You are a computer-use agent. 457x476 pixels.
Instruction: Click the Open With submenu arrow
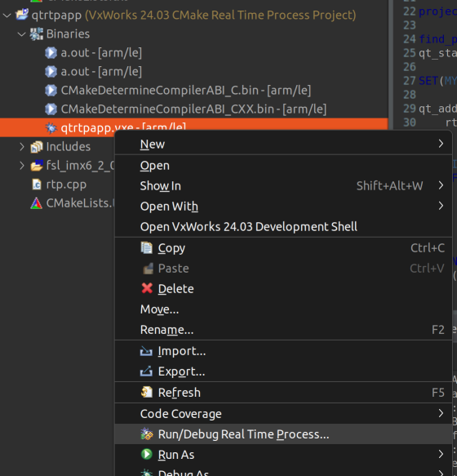(441, 206)
